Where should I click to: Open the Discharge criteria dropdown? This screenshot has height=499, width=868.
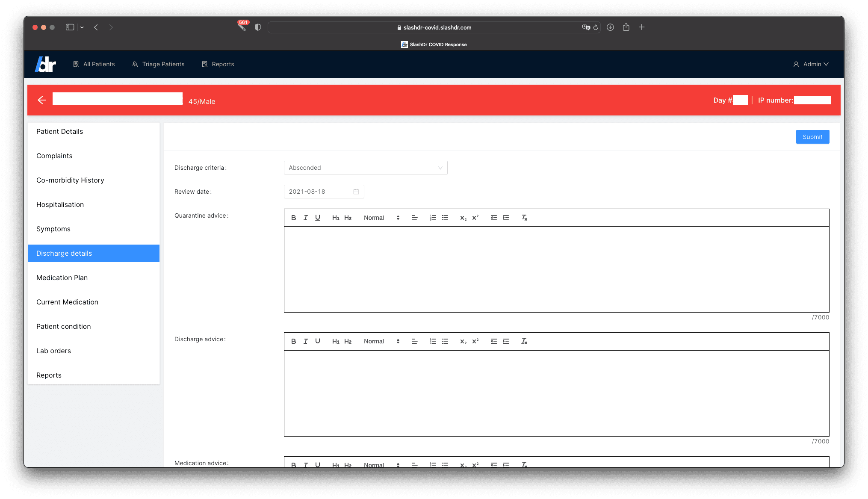point(365,168)
